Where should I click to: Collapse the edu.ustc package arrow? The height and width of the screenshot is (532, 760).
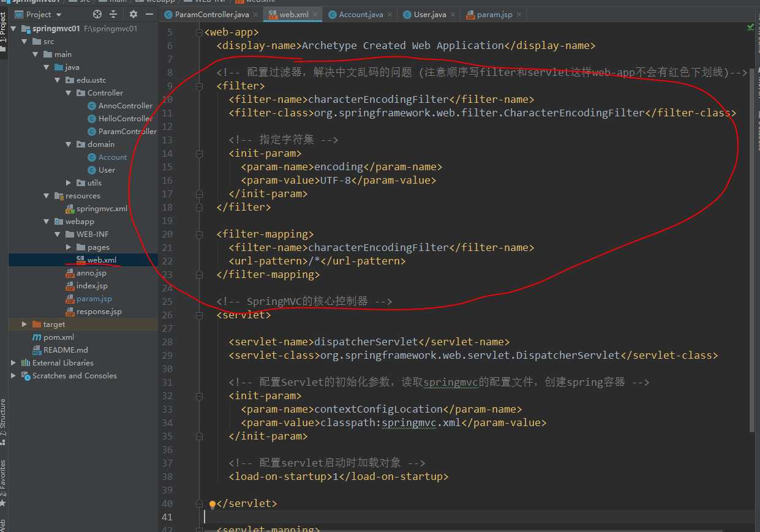pyautogui.click(x=58, y=80)
